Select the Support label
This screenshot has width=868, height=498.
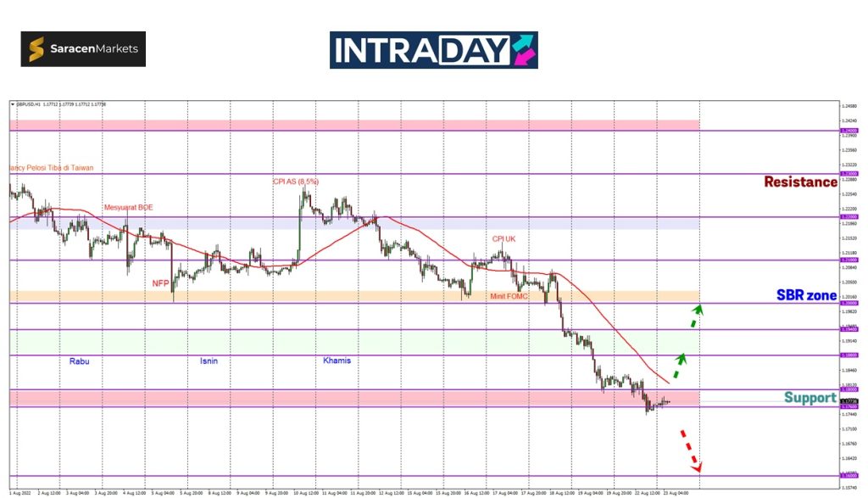coord(810,397)
